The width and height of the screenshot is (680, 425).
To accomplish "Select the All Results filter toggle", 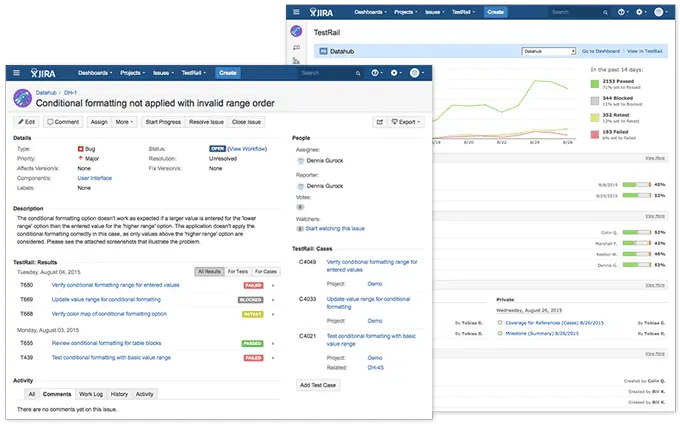I will [x=209, y=272].
